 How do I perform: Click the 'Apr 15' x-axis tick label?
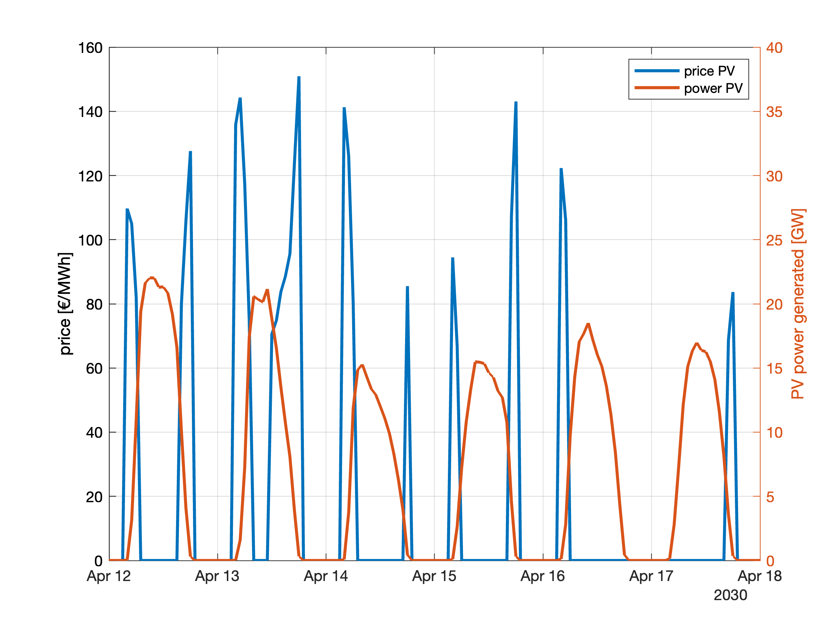click(x=434, y=576)
